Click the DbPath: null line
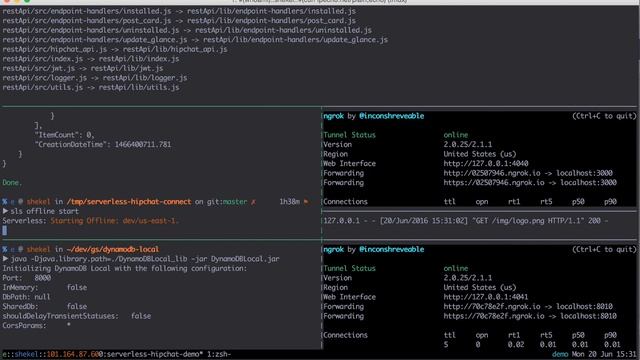Viewport: 640px width, 360px height. click(x=27, y=297)
